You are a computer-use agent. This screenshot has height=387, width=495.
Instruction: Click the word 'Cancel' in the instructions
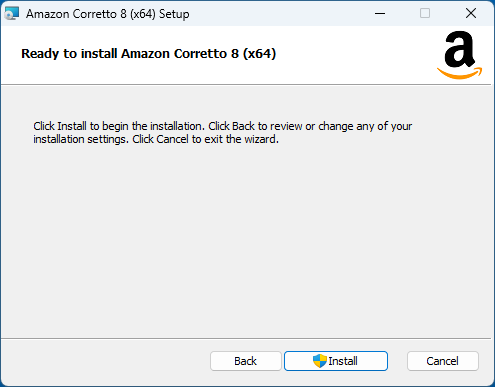(172, 139)
